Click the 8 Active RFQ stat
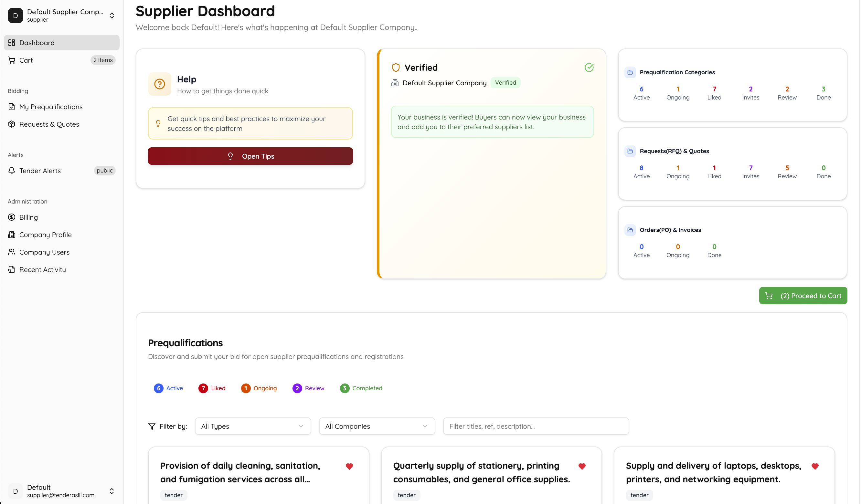Screen dimensions: 861x504 [x=642, y=172]
